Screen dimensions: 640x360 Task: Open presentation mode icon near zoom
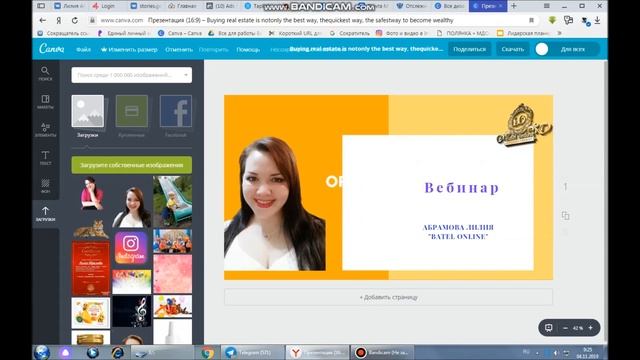[549, 328]
